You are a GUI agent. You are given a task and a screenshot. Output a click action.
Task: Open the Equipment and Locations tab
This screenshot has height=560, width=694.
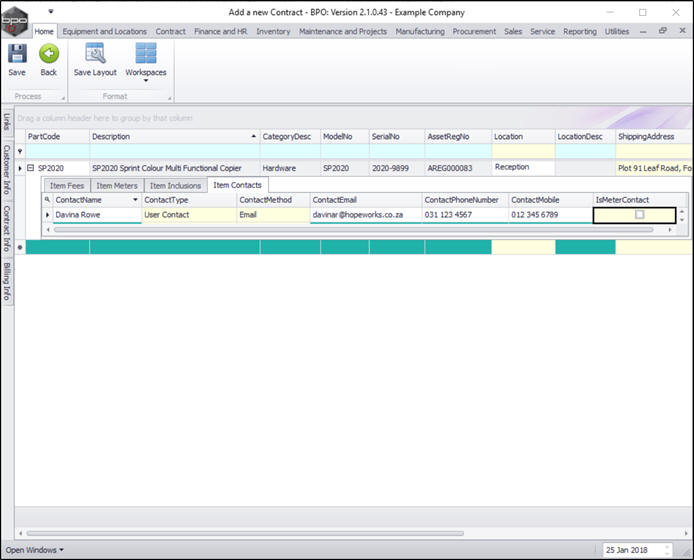[104, 31]
